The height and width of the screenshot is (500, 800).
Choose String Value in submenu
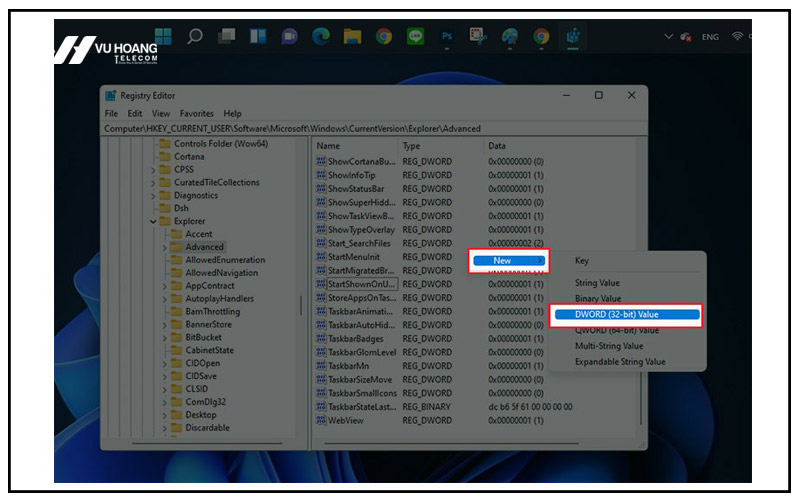[x=597, y=283]
